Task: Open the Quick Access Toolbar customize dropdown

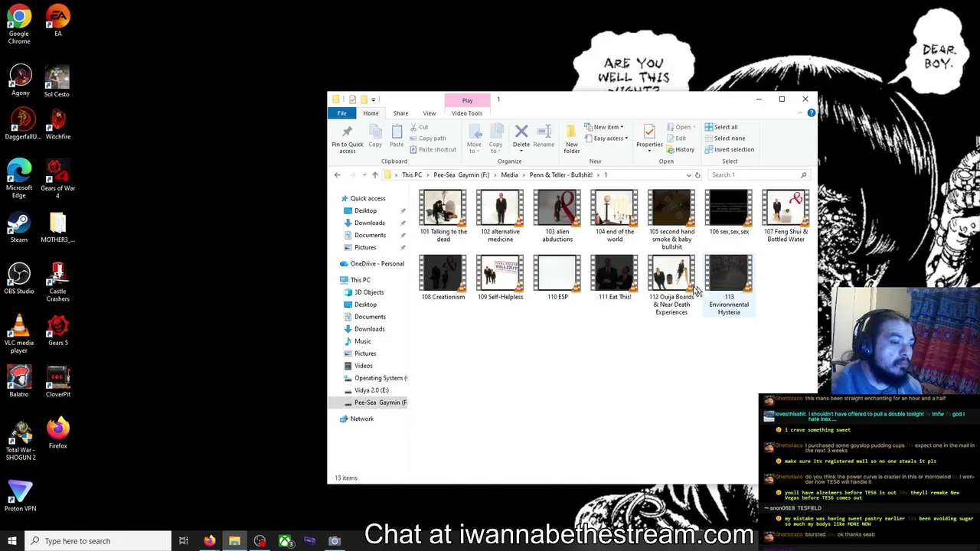Action: tap(374, 99)
